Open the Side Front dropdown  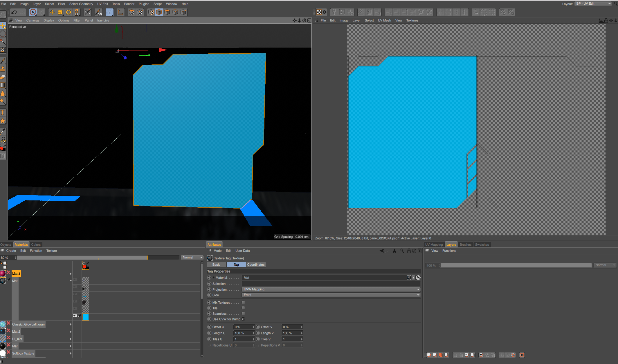coord(331,295)
